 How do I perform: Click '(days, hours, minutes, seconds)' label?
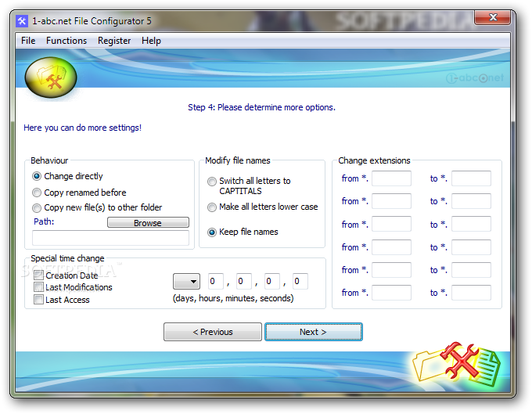click(x=233, y=298)
